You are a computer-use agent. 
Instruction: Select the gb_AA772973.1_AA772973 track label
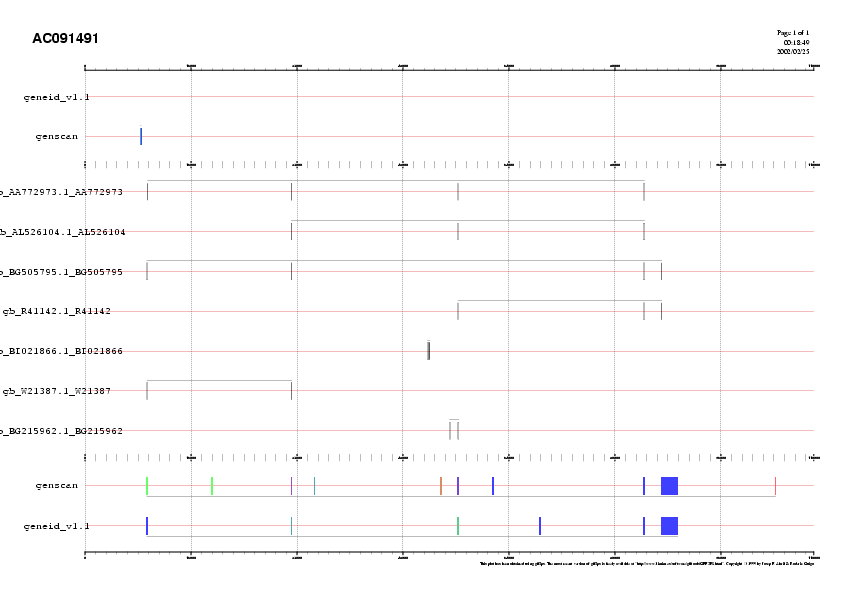tap(62, 192)
